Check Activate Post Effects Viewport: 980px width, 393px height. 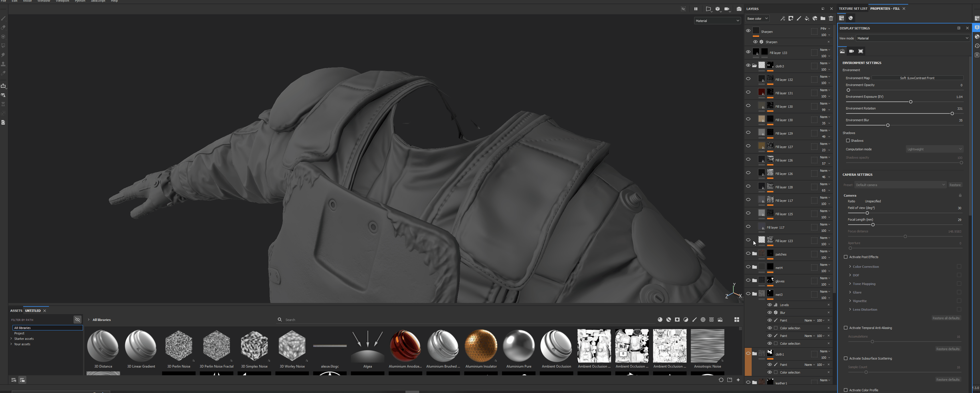click(x=846, y=257)
